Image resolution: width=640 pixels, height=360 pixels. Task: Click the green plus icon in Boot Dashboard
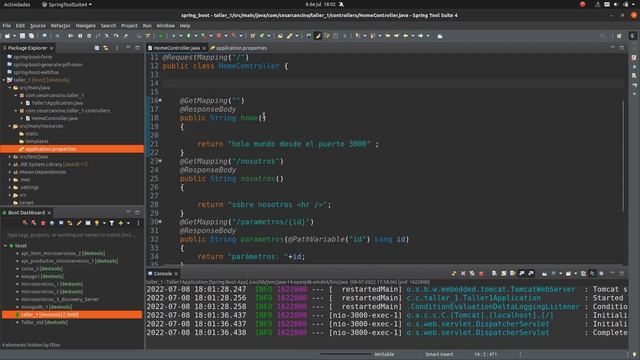coord(121,223)
